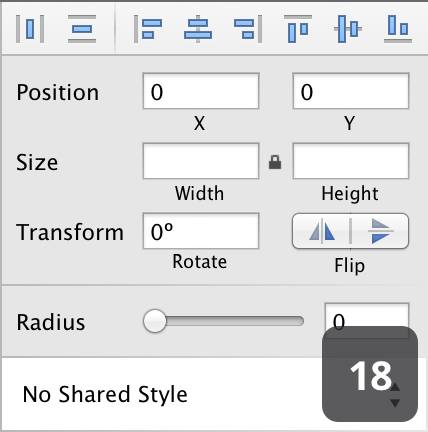This screenshot has width=428, height=432.
Task: Align layers to top edge
Action: pos(298,29)
